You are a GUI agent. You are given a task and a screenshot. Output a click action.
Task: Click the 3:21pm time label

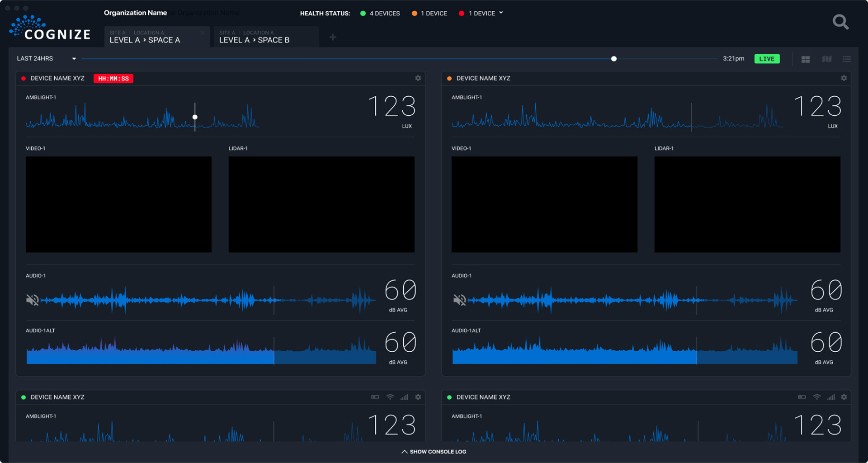click(x=733, y=58)
